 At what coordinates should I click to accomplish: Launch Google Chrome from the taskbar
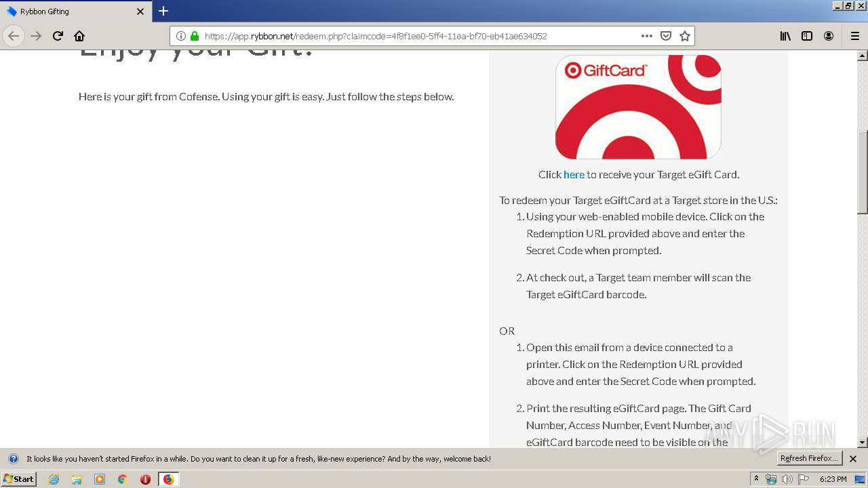(123, 479)
